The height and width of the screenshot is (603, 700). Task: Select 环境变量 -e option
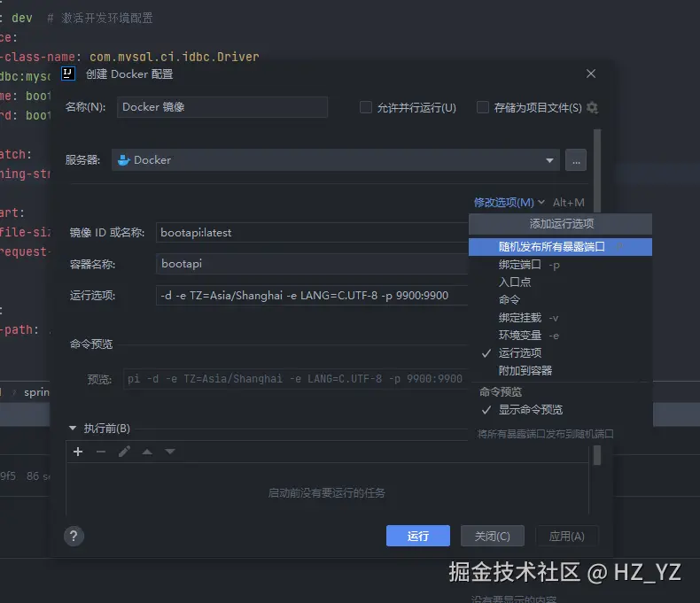560,336
